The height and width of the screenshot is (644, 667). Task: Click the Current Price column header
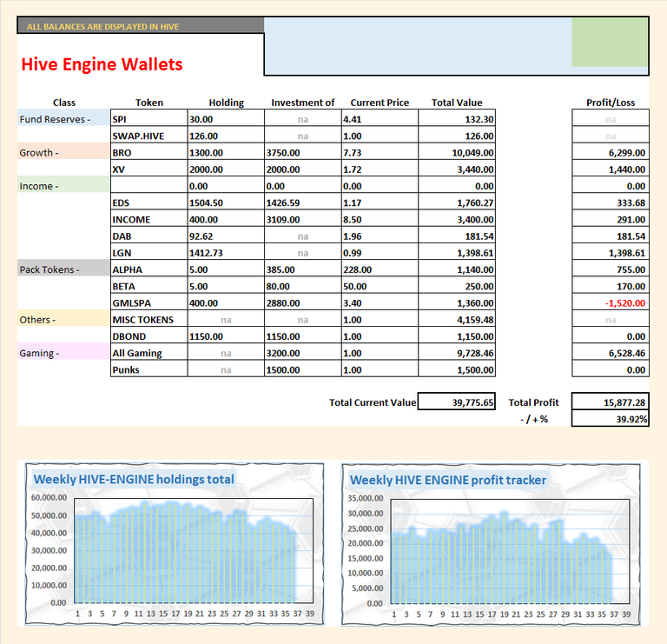click(380, 103)
